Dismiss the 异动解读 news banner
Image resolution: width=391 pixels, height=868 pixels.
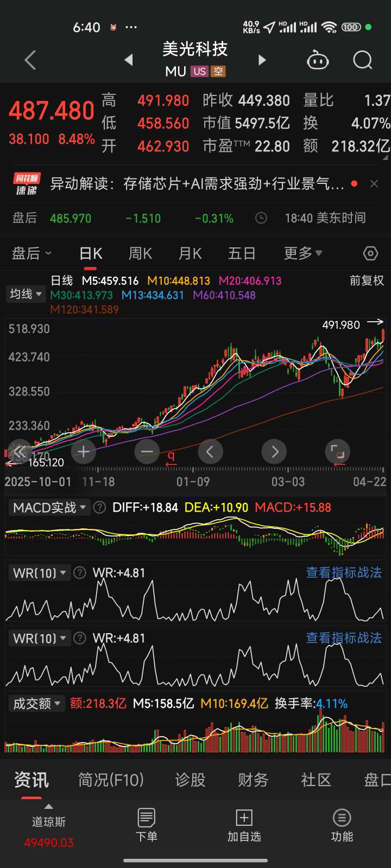pyautogui.click(x=374, y=184)
